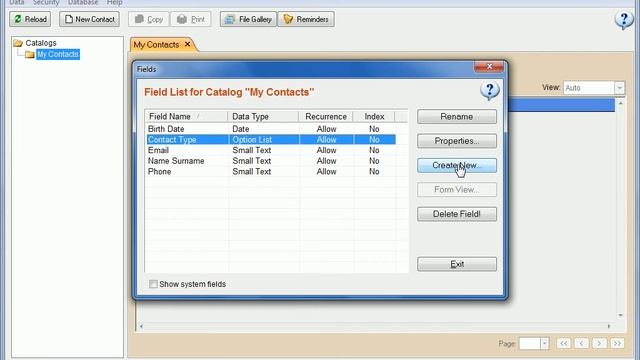Sort by Field Name column header
Viewport: 640px width, 360px height.
pos(186,116)
